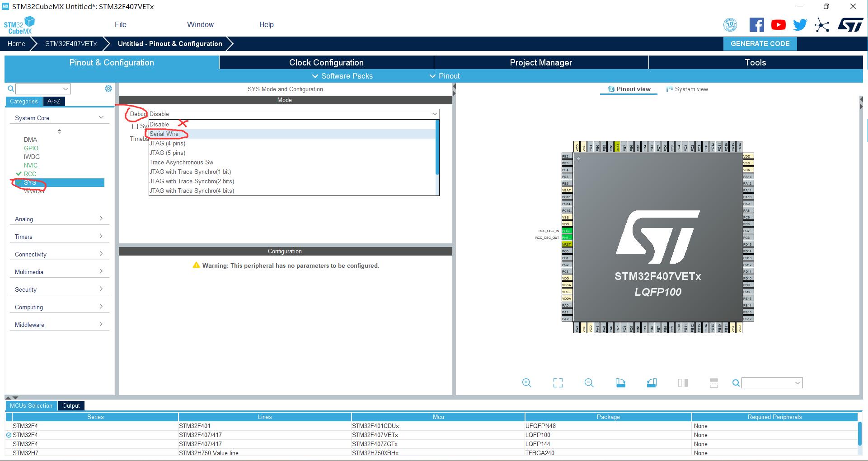
Task: Click the GENERATE CODE button
Action: click(760, 43)
